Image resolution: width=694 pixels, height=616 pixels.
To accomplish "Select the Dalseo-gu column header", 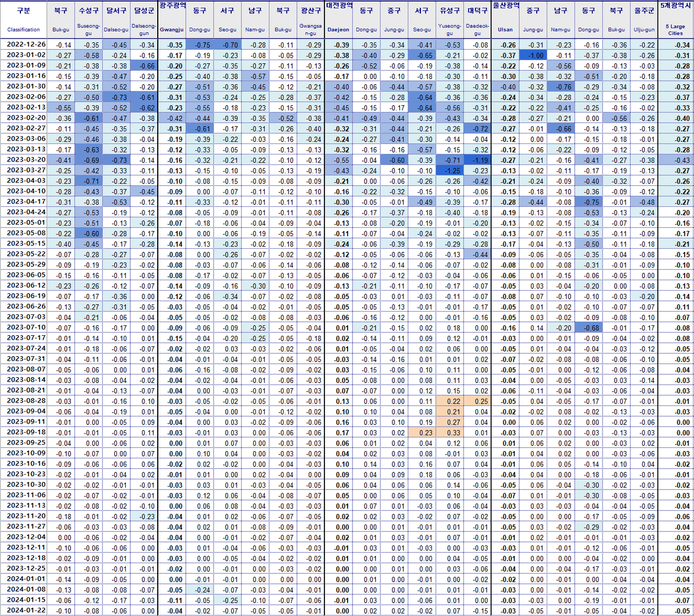I will [x=116, y=29].
